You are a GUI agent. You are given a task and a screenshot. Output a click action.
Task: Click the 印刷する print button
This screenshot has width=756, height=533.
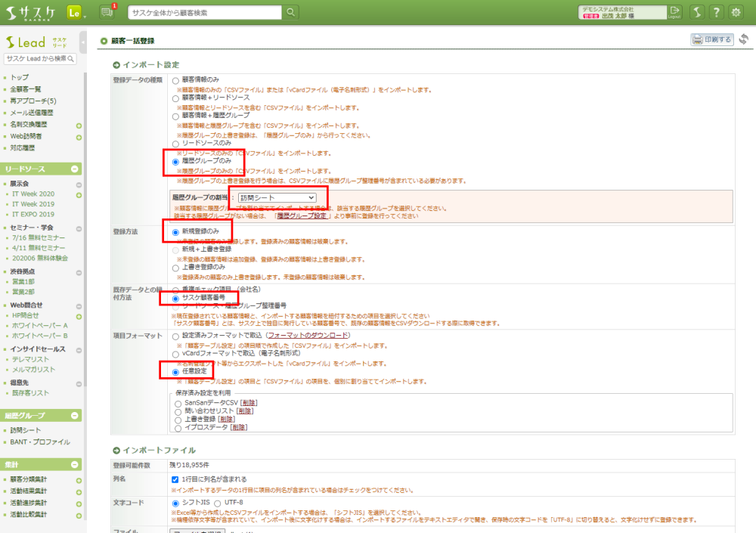[711, 39]
